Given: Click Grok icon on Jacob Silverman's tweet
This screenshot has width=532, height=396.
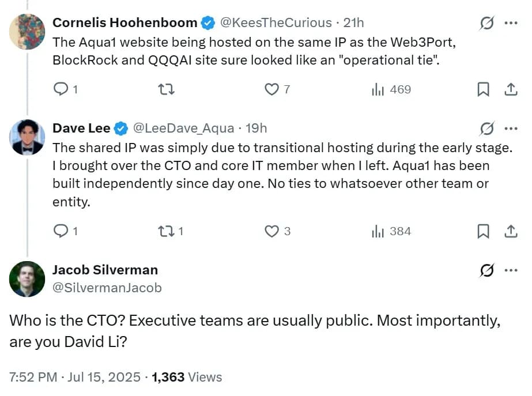Looking at the screenshot, I should tap(487, 270).
